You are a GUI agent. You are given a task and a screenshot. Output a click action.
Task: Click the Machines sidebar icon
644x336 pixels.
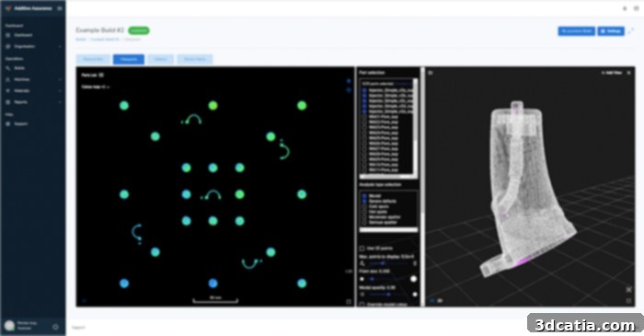point(7,79)
